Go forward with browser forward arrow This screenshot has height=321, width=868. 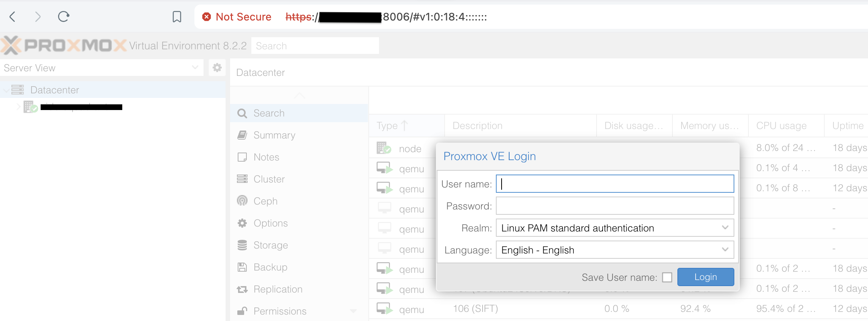[x=38, y=17]
